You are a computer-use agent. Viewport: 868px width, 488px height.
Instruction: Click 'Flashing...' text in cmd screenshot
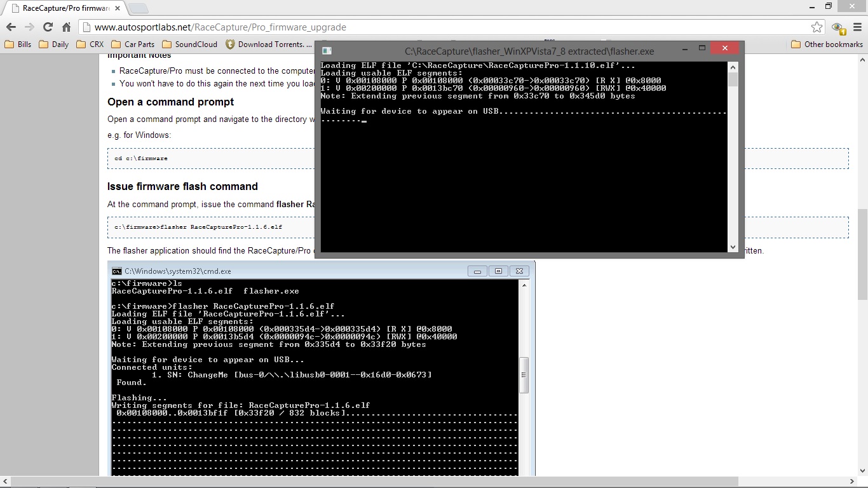[x=139, y=398]
